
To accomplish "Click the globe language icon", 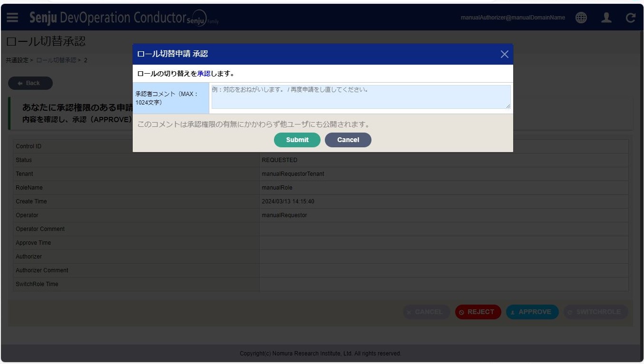I will 581,18.
